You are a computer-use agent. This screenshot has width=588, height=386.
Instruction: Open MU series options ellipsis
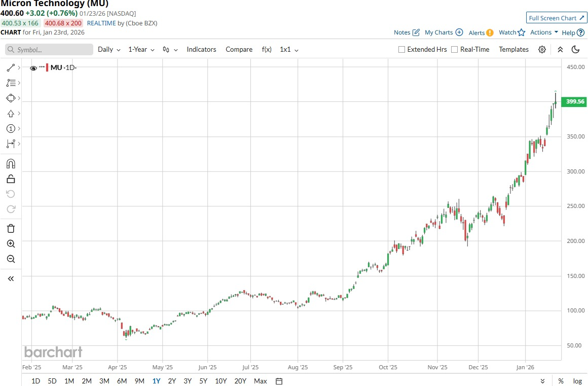[42, 67]
